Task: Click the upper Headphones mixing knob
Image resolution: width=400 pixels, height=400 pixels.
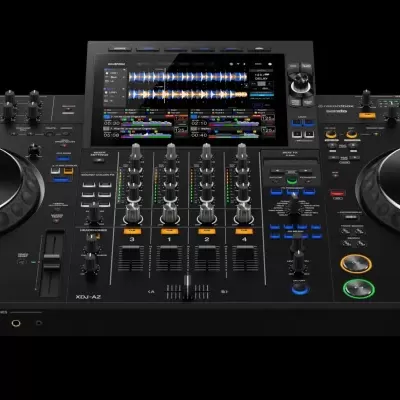Action: point(91,242)
